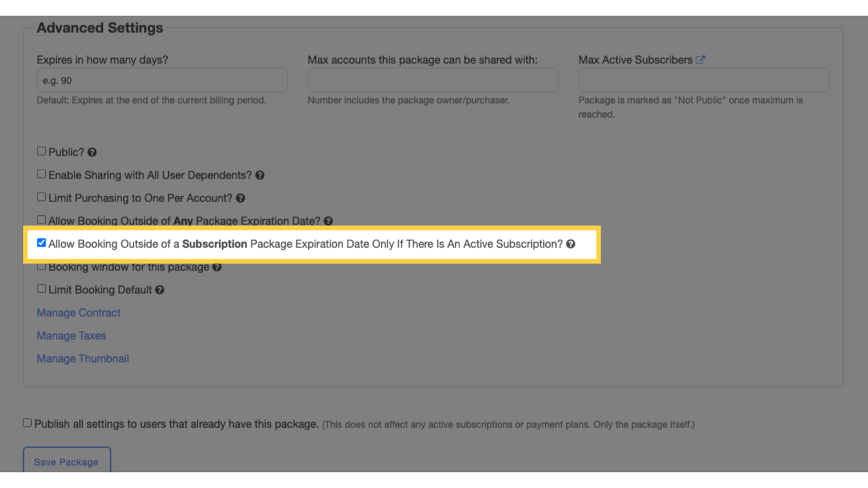Open help tooltip for Public setting
The height and width of the screenshot is (488, 868).
(x=92, y=152)
